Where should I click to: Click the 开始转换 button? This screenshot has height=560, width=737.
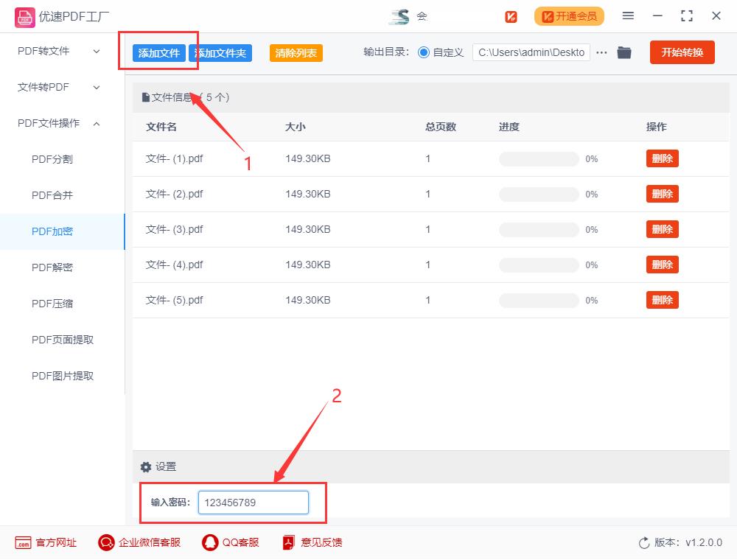point(682,52)
